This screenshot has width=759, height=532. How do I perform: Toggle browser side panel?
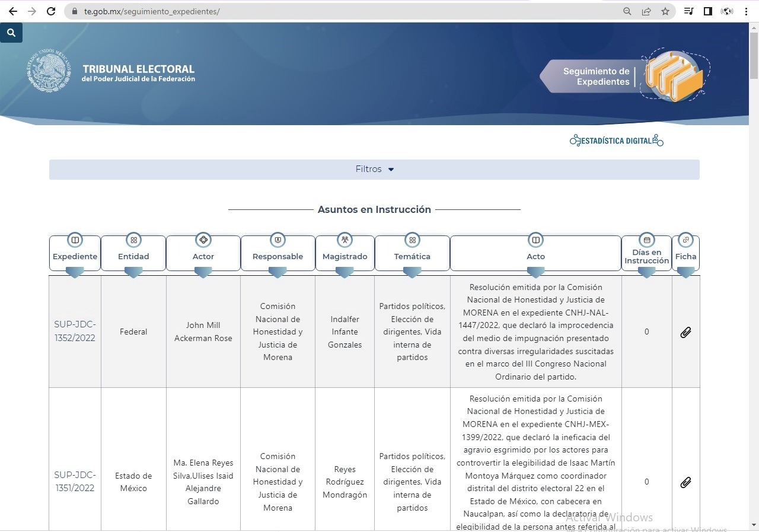tap(707, 11)
